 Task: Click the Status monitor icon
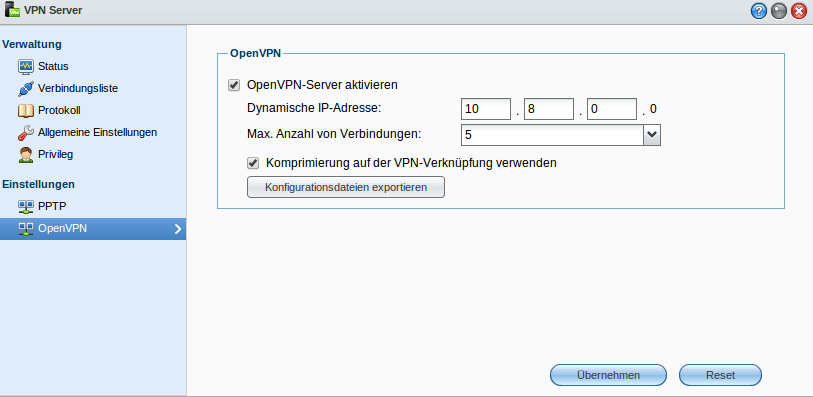point(25,67)
